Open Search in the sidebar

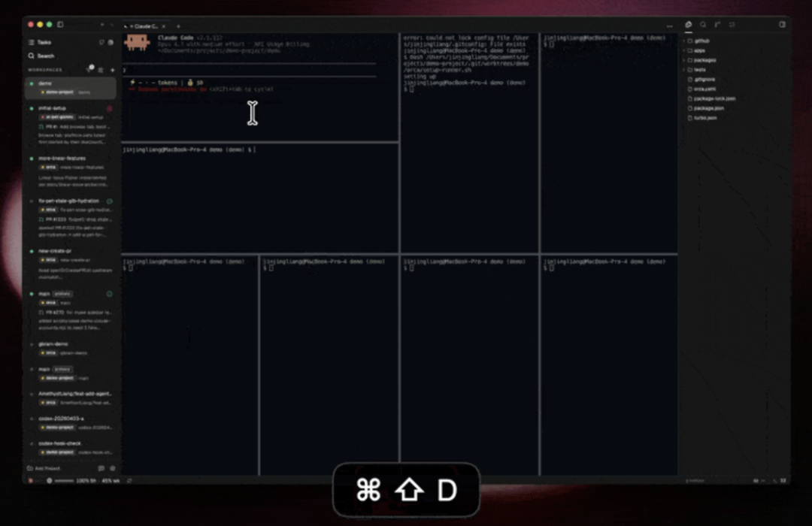click(41, 56)
